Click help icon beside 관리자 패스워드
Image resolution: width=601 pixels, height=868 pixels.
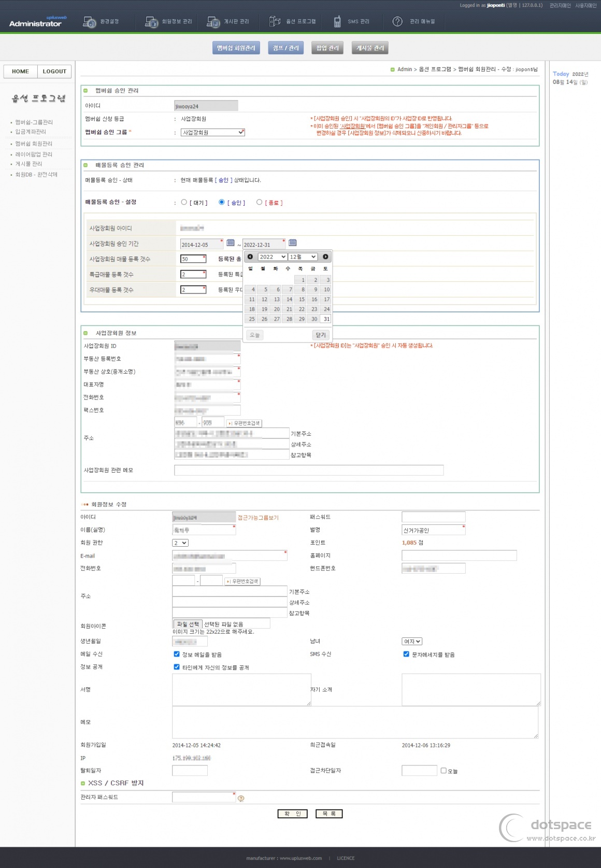(x=241, y=799)
